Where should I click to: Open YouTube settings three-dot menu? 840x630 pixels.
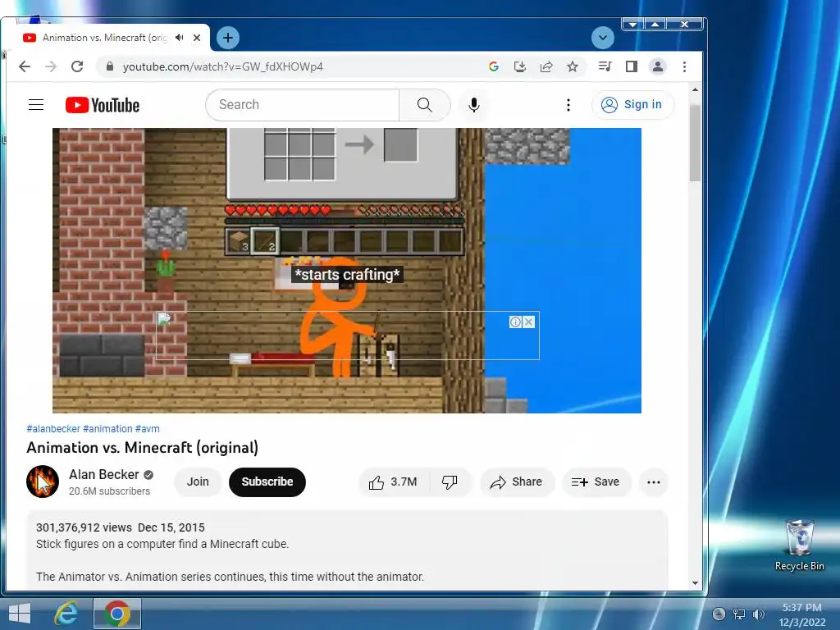tap(568, 104)
